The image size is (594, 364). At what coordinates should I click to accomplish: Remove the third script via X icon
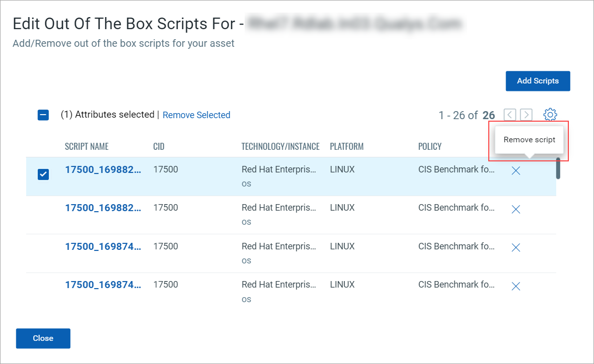515,247
